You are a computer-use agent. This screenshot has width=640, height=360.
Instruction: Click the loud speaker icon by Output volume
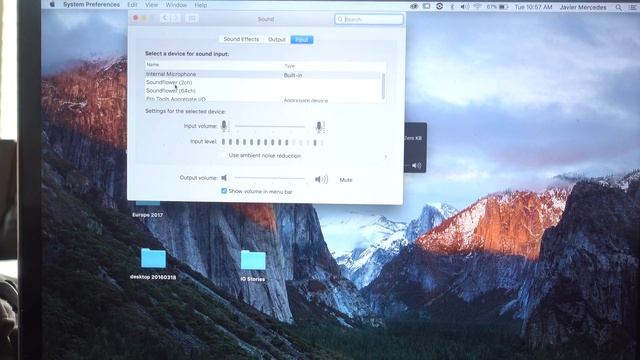point(321,179)
